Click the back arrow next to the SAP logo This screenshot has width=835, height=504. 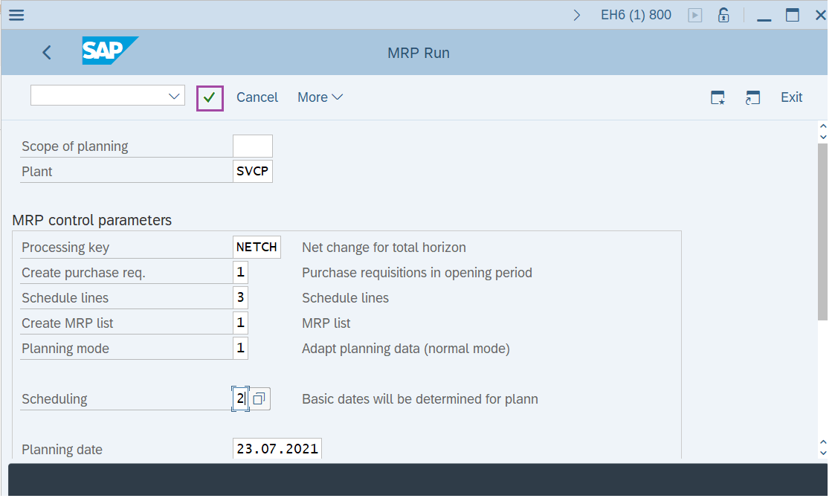(46, 52)
